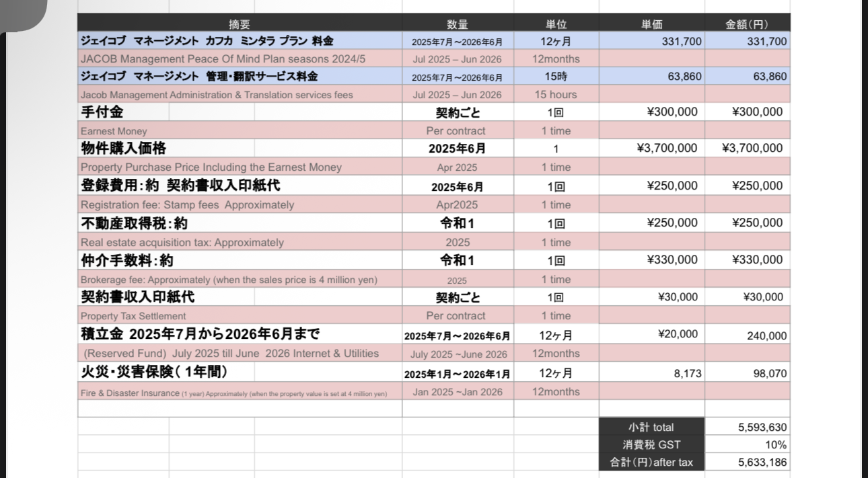Click Property Purchase Price Including the Earnest Money
The width and height of the screenshot is (868, 478).
240,167
